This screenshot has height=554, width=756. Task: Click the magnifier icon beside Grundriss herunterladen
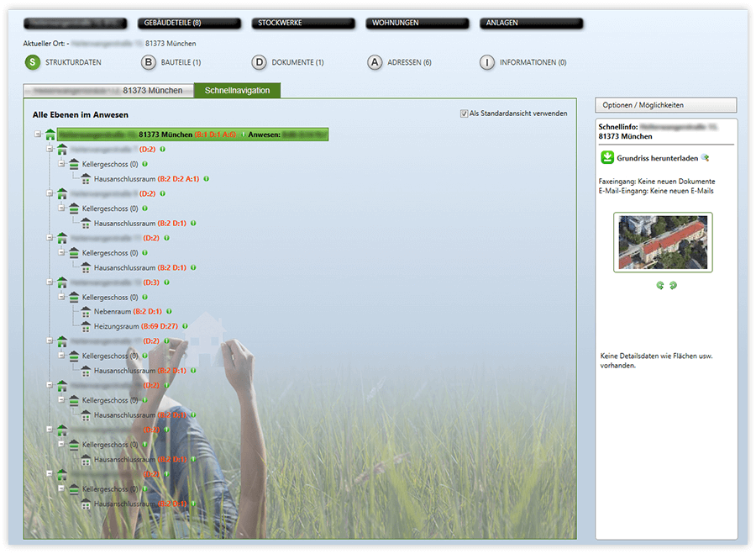(x=706, y=157)
